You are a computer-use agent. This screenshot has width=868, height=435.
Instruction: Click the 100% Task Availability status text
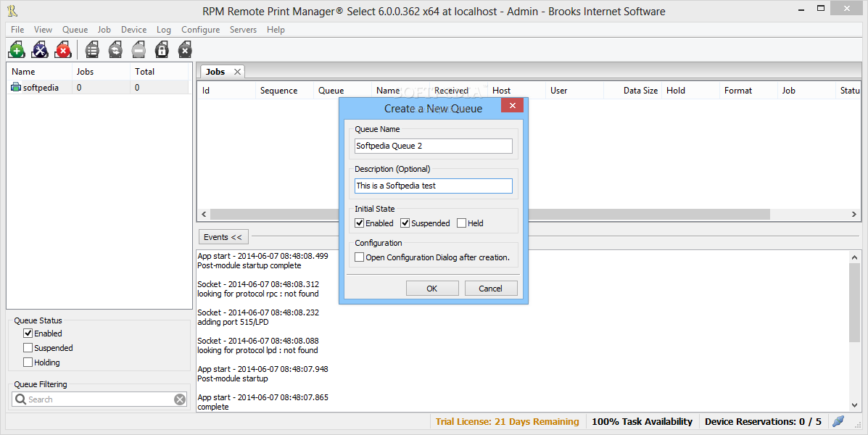642,422
